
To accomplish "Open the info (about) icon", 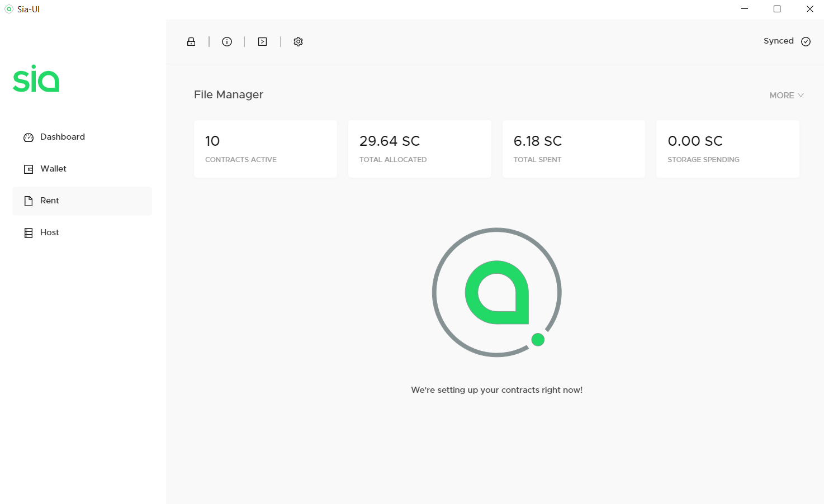I will [x=227, y=41].
